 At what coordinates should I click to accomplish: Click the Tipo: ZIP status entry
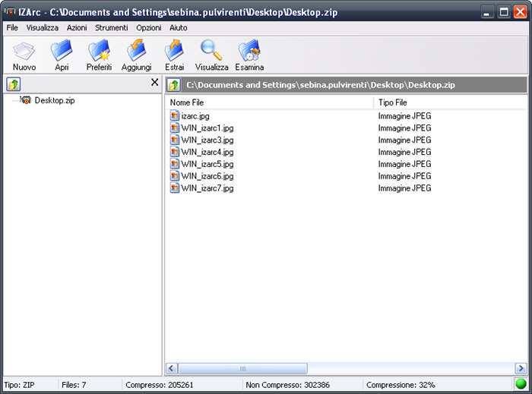(x=19, y=385)
